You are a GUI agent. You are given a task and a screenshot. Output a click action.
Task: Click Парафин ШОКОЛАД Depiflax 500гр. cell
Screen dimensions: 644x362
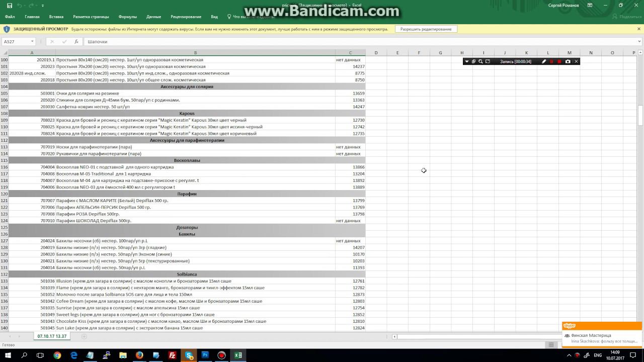[195, 221]
